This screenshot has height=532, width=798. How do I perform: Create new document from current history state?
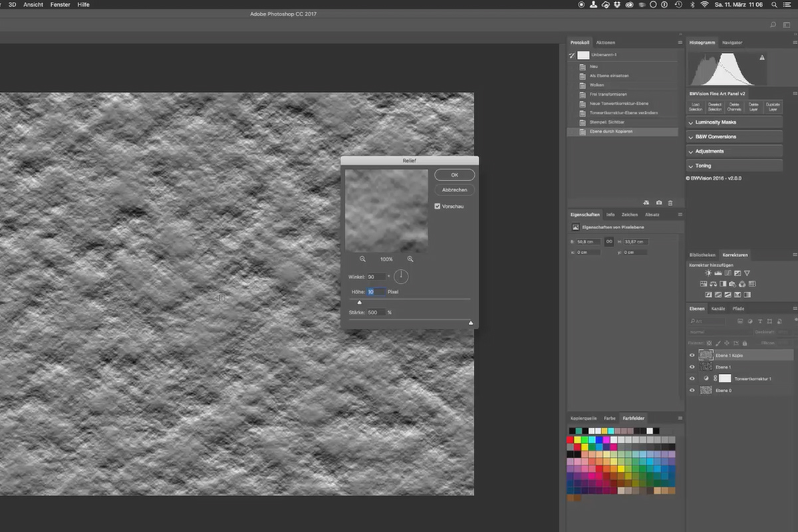pos(646,202)
